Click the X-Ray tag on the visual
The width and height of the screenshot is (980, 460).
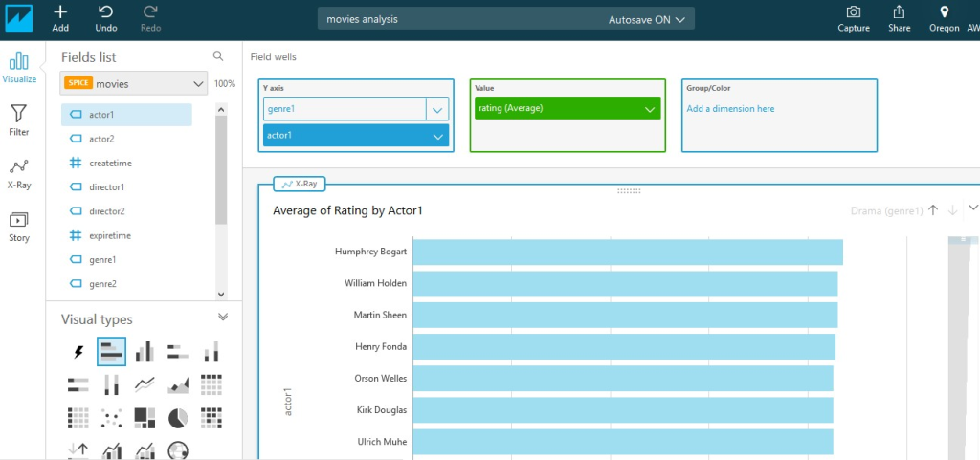300,185
